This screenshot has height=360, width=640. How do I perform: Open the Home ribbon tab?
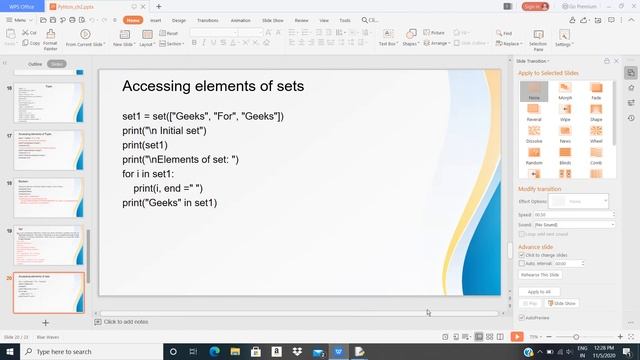(133, 20)
